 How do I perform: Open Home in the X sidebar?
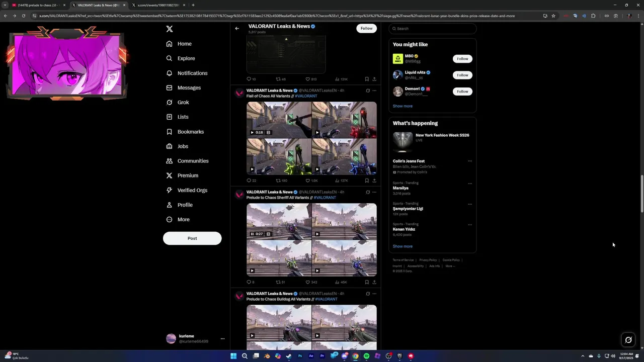click(x=179, y=44)
